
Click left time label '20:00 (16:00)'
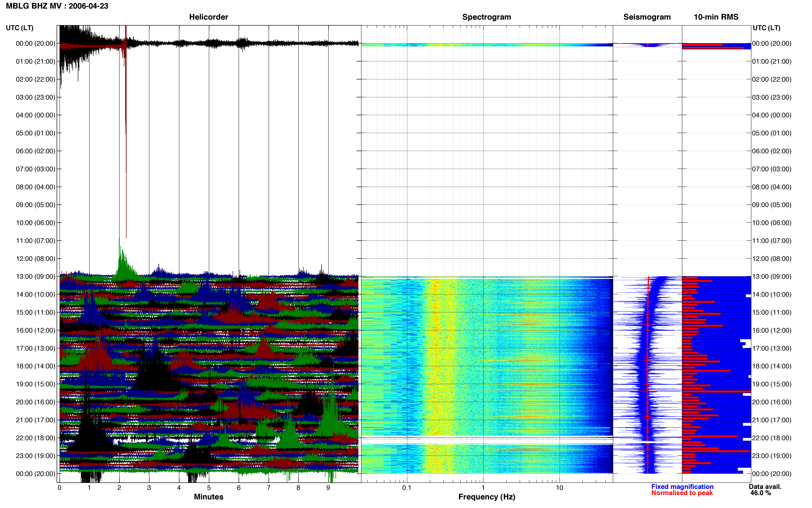pos(36,402)
